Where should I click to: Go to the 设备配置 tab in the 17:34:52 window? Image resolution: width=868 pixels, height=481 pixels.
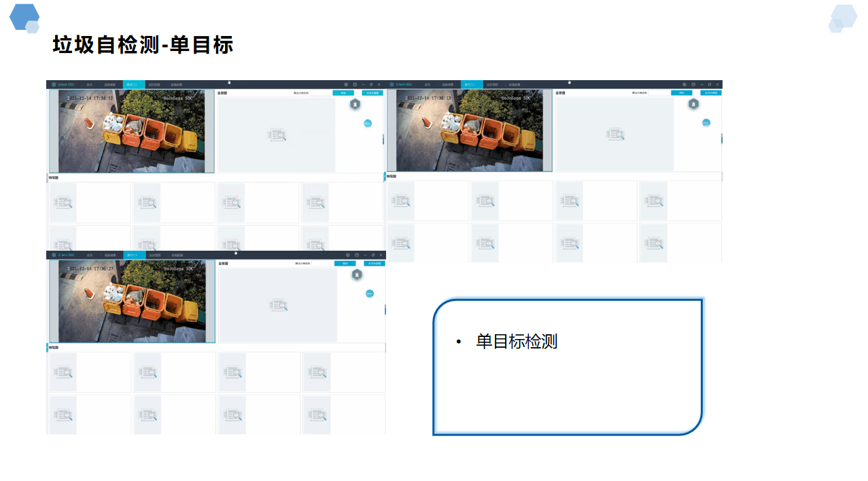175,84
